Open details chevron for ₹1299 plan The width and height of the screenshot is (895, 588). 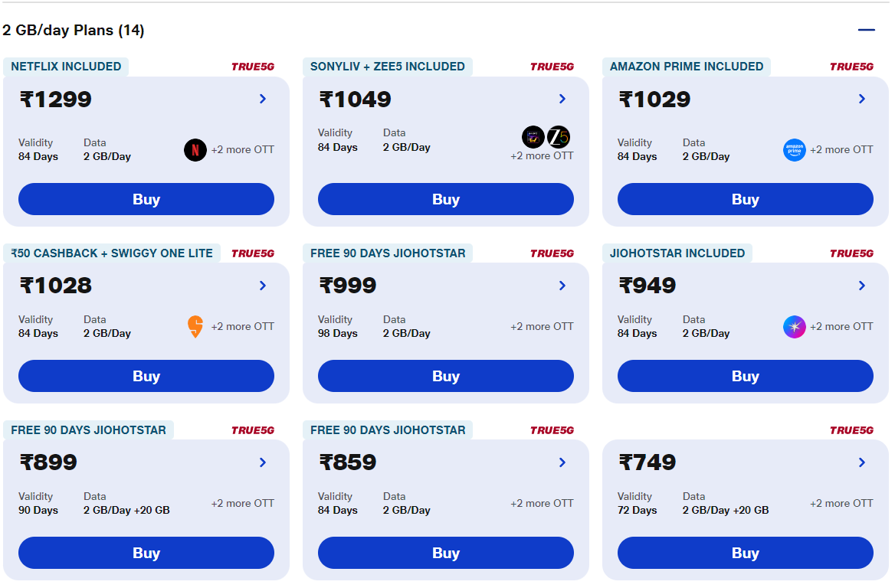click(263, 99)
